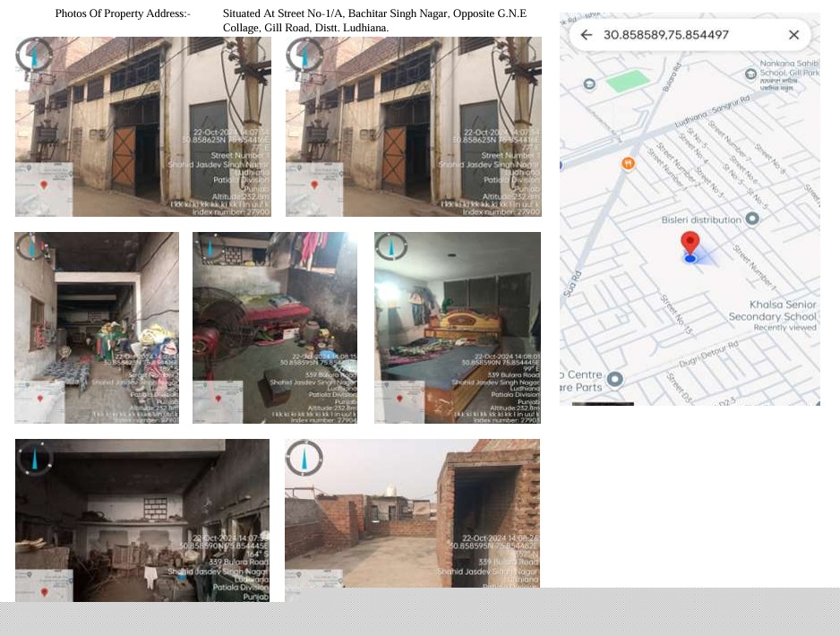840x636 pixels.
Task: Open the bedroom photo with wooden bed
Action: coord(457,327)
